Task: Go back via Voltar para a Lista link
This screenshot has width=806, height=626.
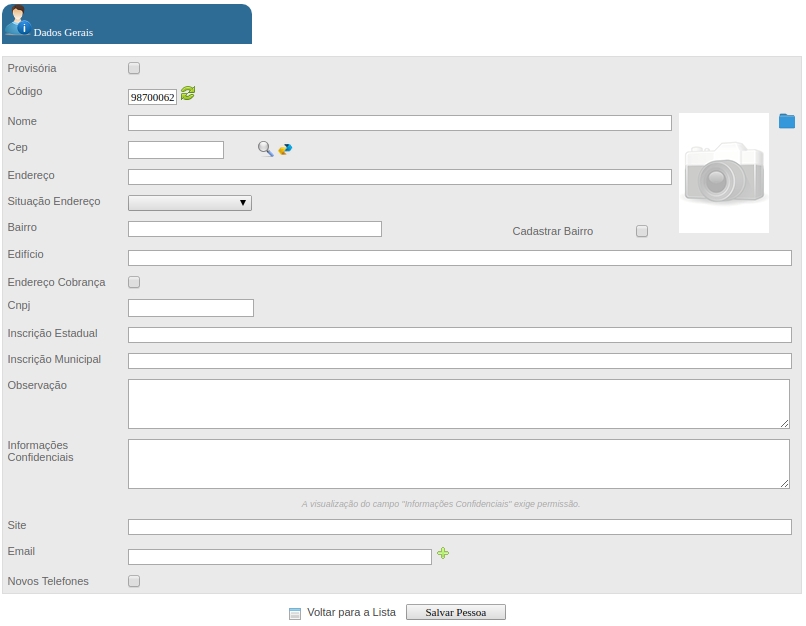Action: click(351, 612)
